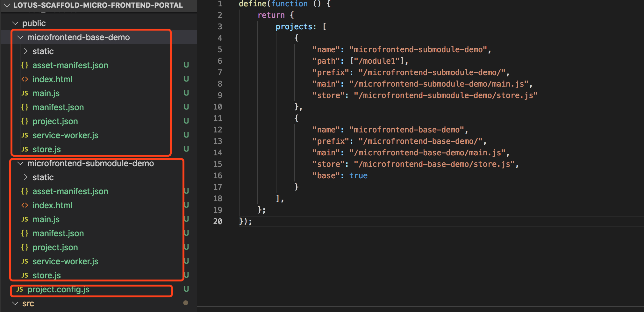Click "/microfrontend-base-demo/store.js" string on line 15
The image size is (644, 312).
[x=434, y=164]
